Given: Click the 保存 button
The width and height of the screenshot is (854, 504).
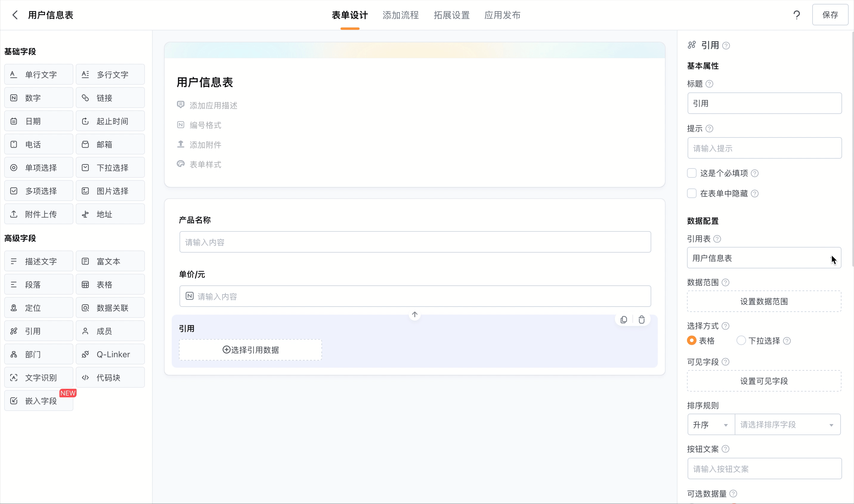Looking at the screenshot, I should 830,15.
